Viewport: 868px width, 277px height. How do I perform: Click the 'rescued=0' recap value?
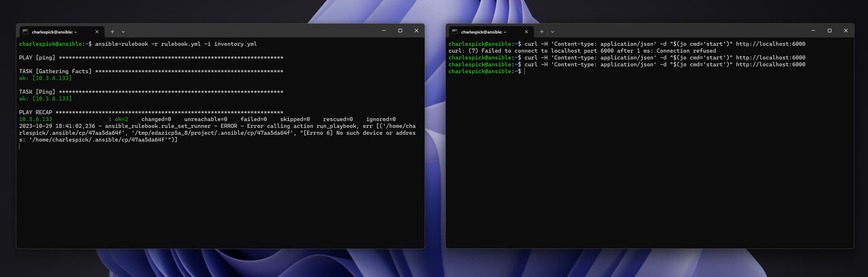338,119
